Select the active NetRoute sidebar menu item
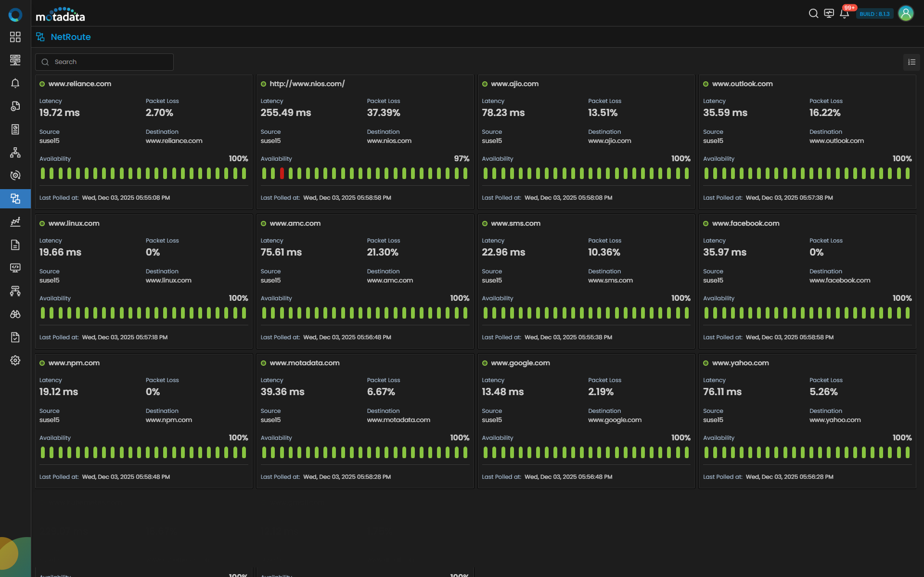 (x=15, y=198)
